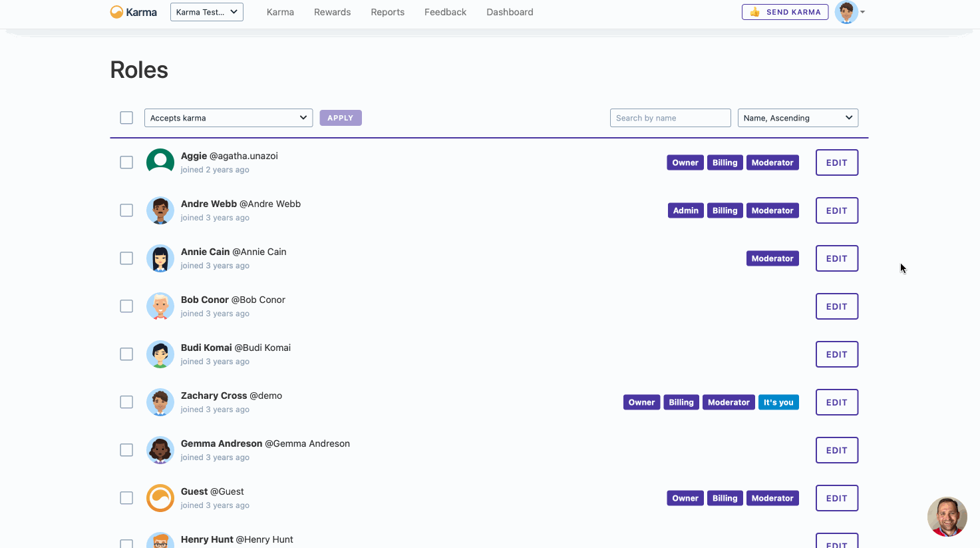Click Billing badge on Aggie's row
This screenshot has height=548, width=980.
(x=725, y=162)
